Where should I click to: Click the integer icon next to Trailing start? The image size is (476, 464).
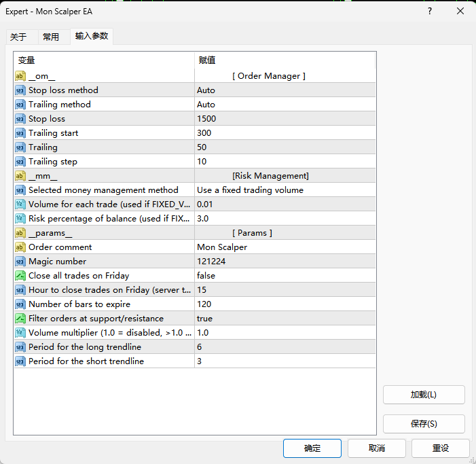pos(20,133)
